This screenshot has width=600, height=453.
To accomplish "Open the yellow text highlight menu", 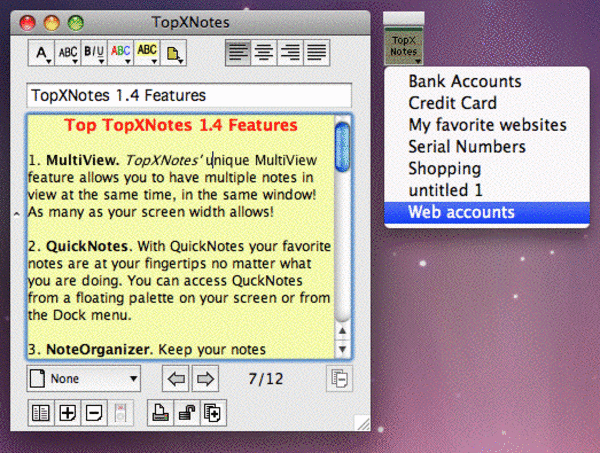I will (x=148, y=52).
